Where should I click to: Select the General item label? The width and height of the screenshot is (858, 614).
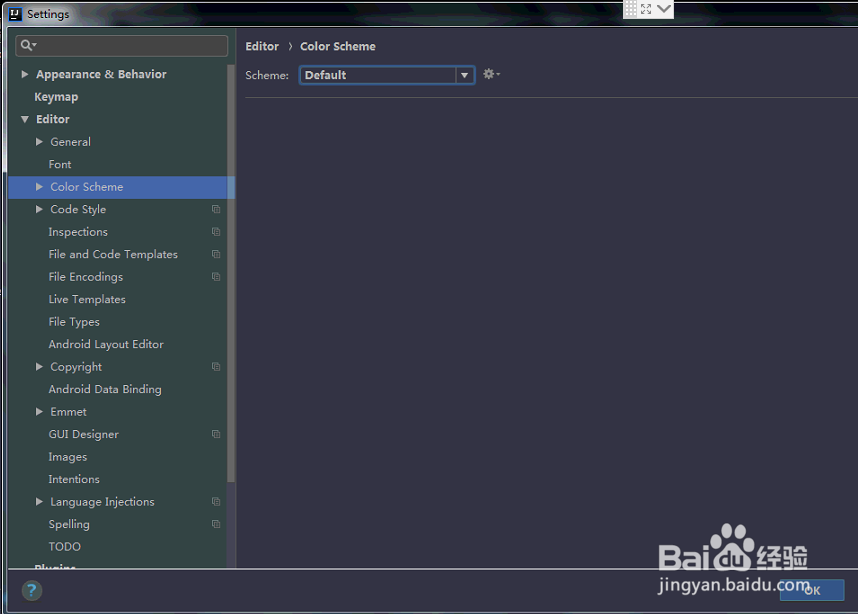(x=70, y=142)
